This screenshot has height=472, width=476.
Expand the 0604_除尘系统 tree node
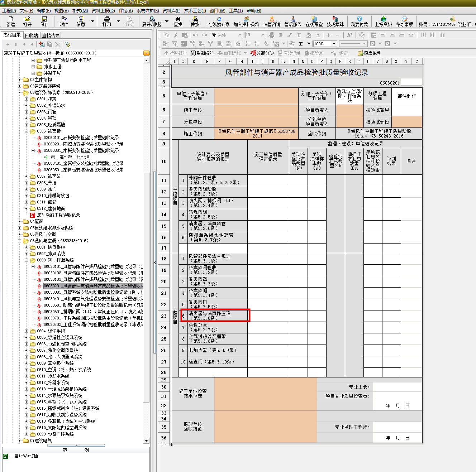tap(27, 331)
